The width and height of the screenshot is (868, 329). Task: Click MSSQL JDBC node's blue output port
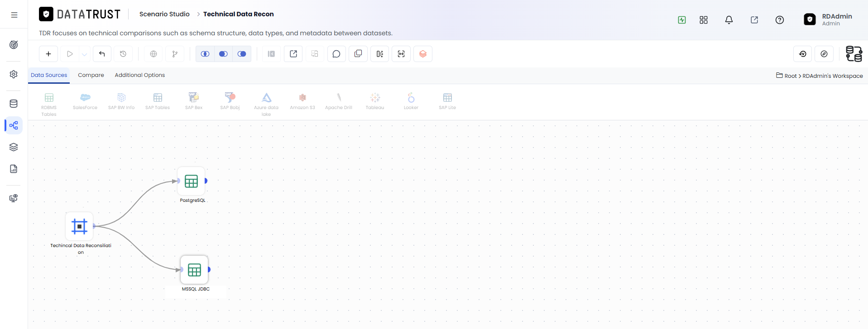pyautogui.click(x=209, y=270)
